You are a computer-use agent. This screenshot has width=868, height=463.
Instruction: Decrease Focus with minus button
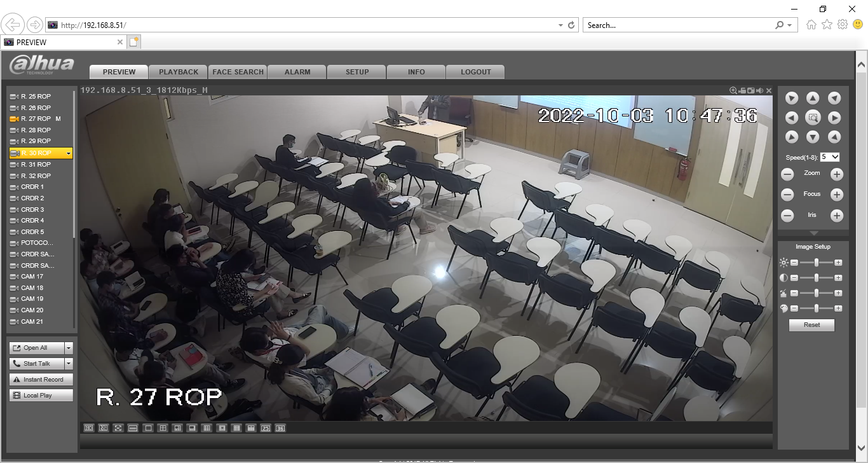(787, 195)
